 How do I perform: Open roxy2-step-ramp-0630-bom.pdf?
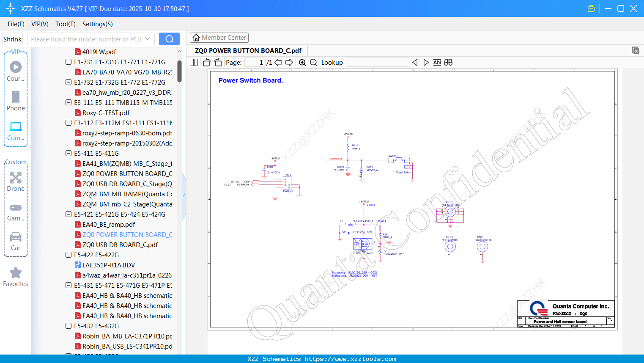123,133
